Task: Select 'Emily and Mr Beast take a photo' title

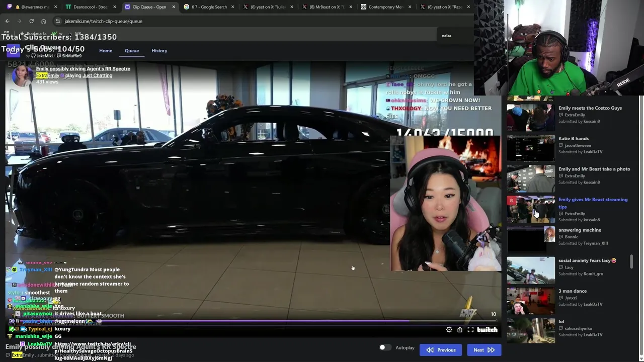Action: 594,169
